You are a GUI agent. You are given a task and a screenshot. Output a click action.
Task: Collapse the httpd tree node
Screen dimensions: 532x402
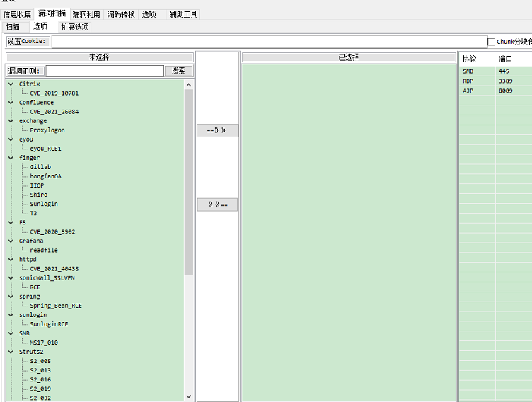point(11,260)
